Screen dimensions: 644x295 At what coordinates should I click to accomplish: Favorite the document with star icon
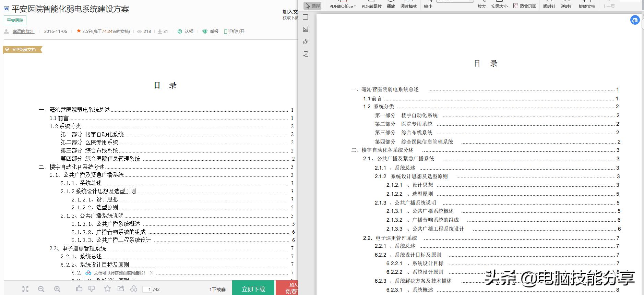[x=107, y=288]
